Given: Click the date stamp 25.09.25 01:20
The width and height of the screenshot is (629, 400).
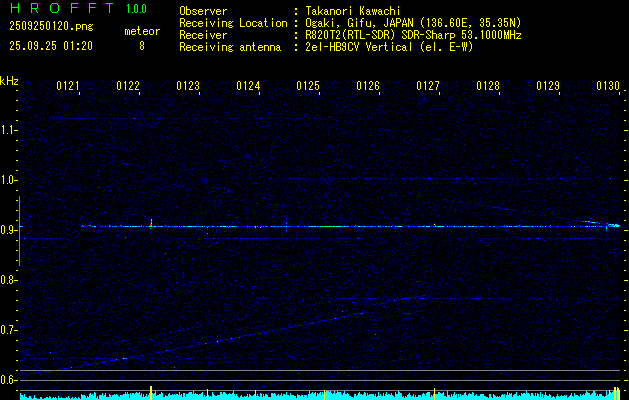Looking at the screenshot, I should pyautogui.click(x=51, y=46).
